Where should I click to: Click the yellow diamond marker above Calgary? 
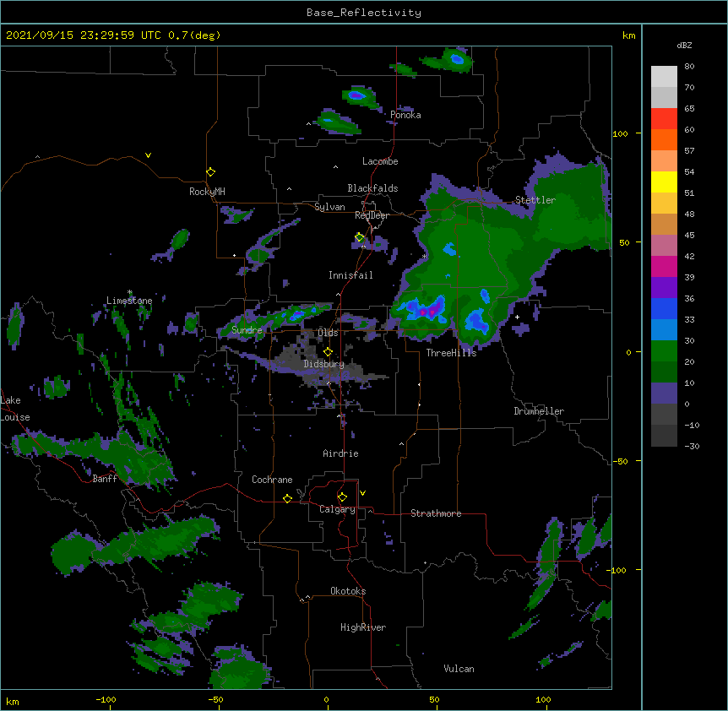342,497
